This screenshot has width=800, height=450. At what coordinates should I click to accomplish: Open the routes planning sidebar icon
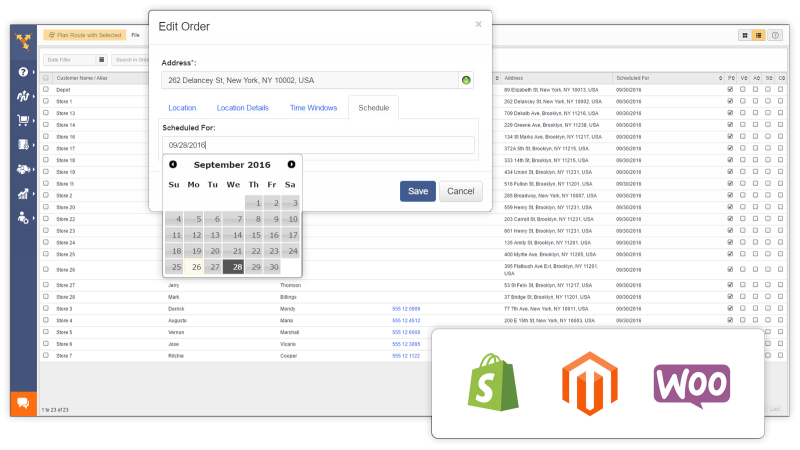pyautogui.click(x=23, y=96)
